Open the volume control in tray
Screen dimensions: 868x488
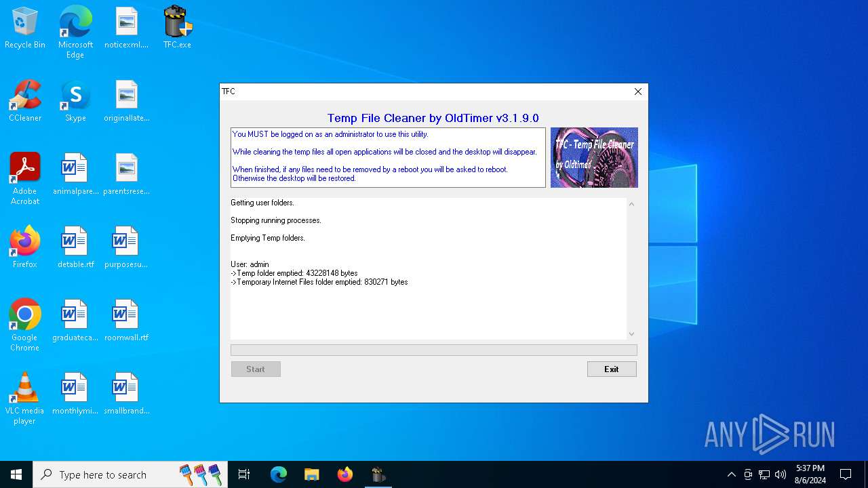click(x=781, y=474)
